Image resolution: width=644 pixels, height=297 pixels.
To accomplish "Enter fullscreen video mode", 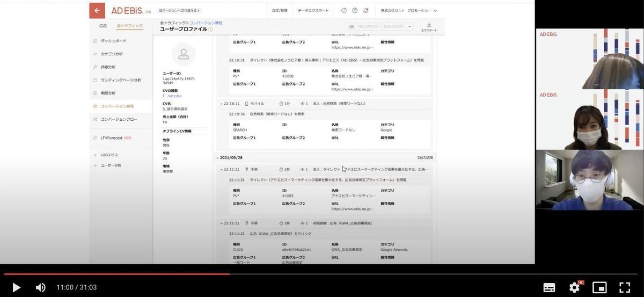I will pyautogui.click(x=625, y=287).
